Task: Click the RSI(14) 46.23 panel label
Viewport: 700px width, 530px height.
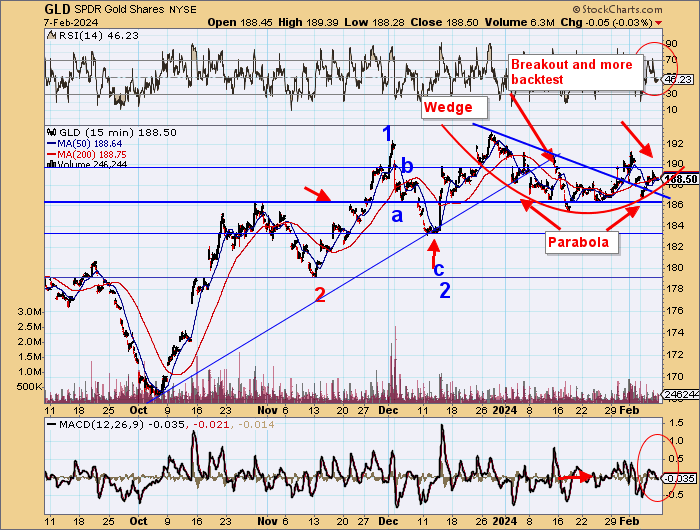Action: click(x=98, y=35)
